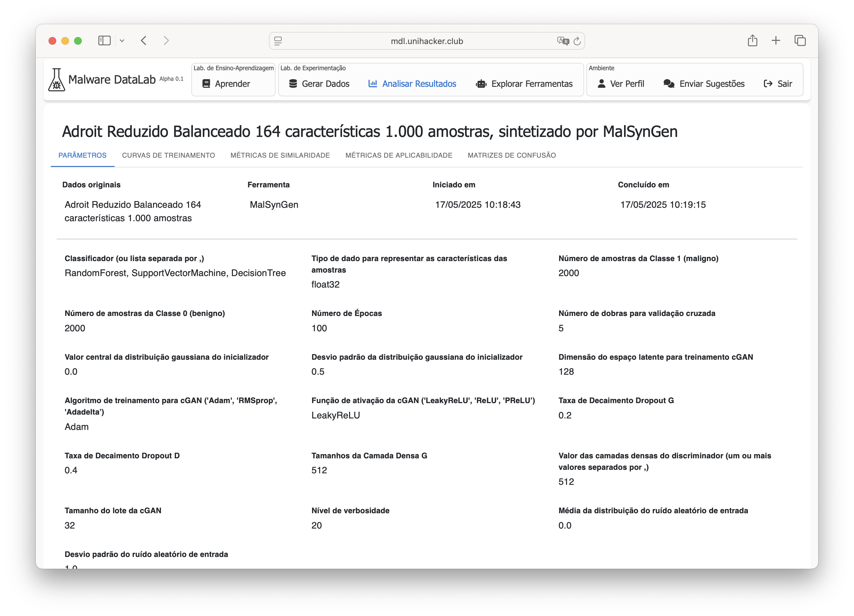Screen dimensions: 854x616
Task: Click the initializer standard deviation value 0.5
Action: pyautogui.click(x=317, y=372)
